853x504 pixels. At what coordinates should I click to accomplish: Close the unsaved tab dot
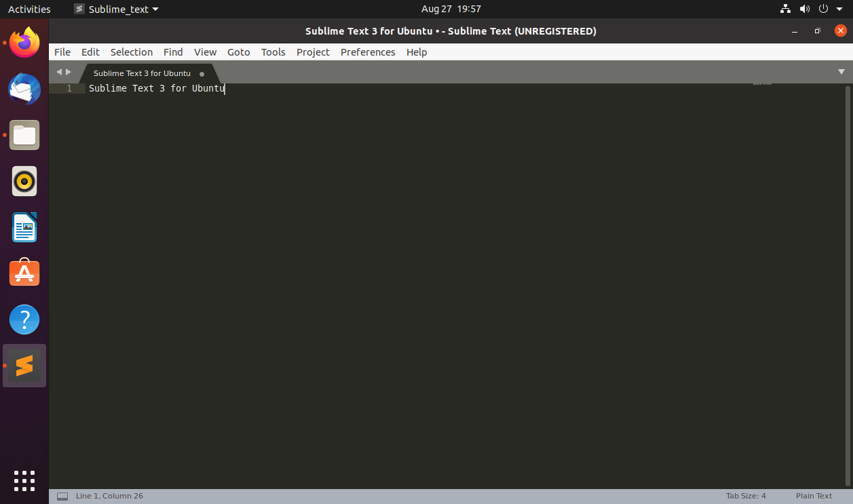202,74
